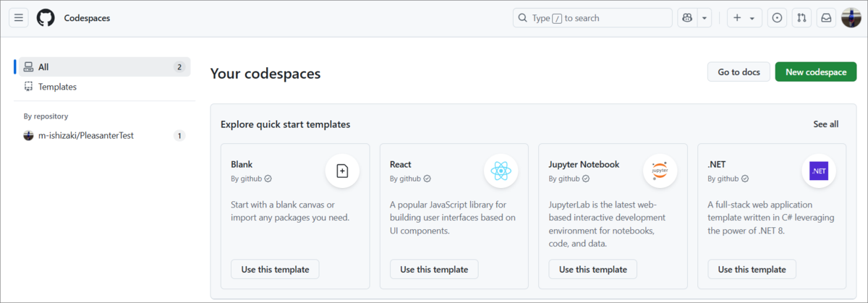Click New codespace button
The width and height of the screenshot is (868, 303).
point(816,72)
